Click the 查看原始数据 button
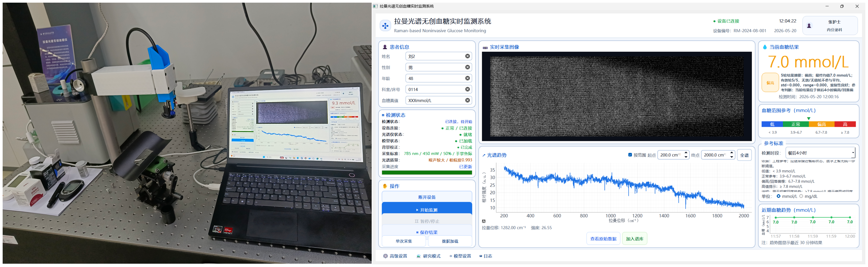 [603, 239]
